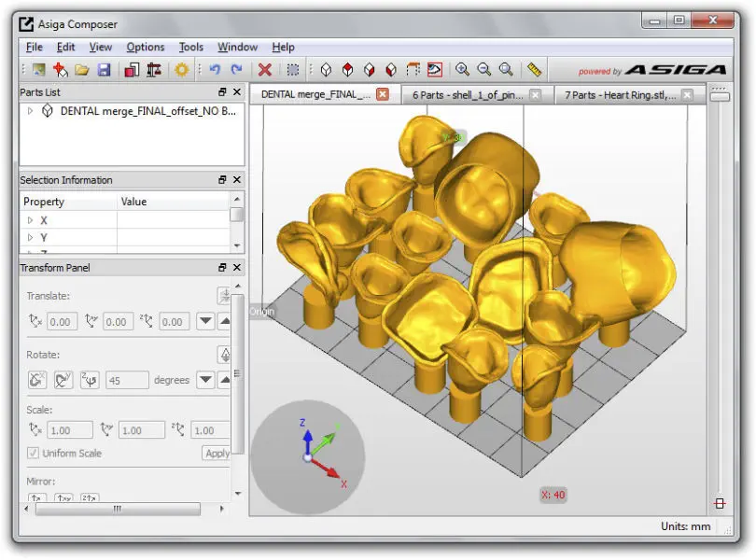Type a value in the degrees field
Viewport: 756px width, 560px height.
point(128,380)
